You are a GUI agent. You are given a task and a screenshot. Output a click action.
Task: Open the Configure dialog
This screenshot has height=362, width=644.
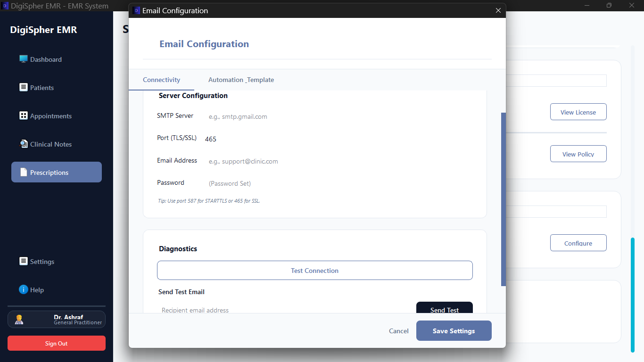[x=578, y=243]
